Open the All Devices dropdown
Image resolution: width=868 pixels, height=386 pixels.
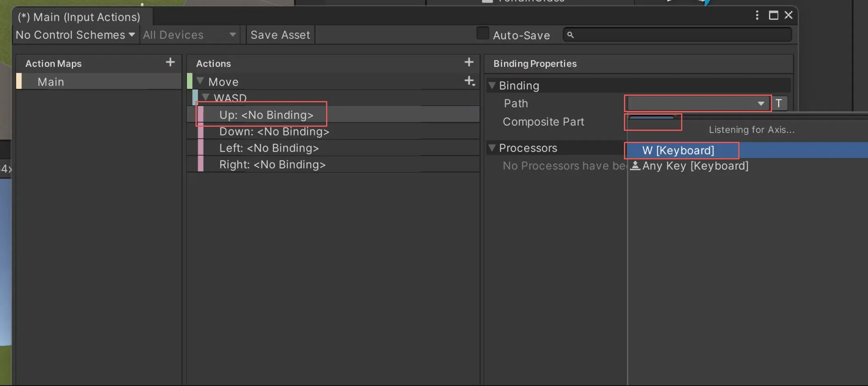click(x=189, y=35)
